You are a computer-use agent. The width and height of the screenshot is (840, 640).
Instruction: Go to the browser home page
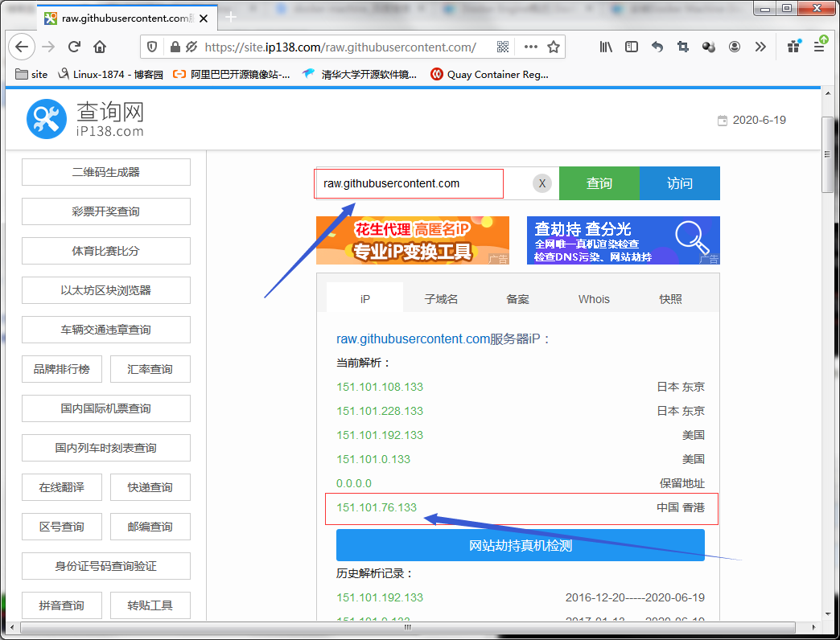(x=100, y=47)
